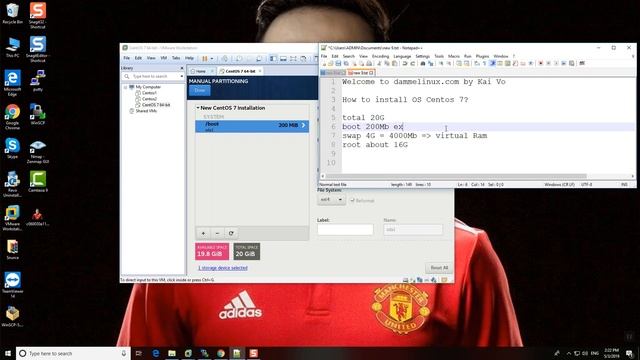Click Cut scissors icon in Notepad++ toolbar
The width and height of the screenshot is (640, 360).
pyautogui.click(x=379, y=64)
